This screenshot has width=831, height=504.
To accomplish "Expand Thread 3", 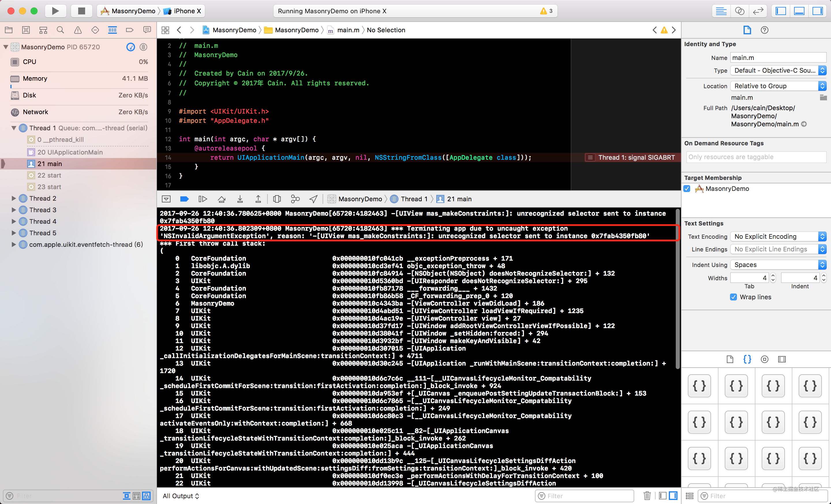I will (x=14, y=210).
